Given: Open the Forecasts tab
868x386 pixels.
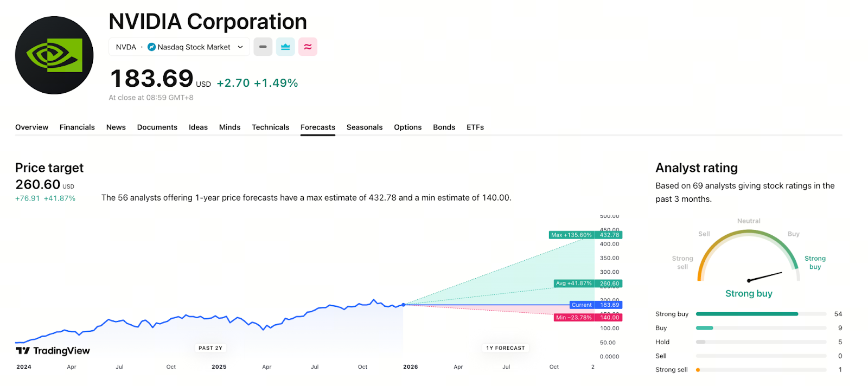Looking at the screenshot, I should (318, 127).
